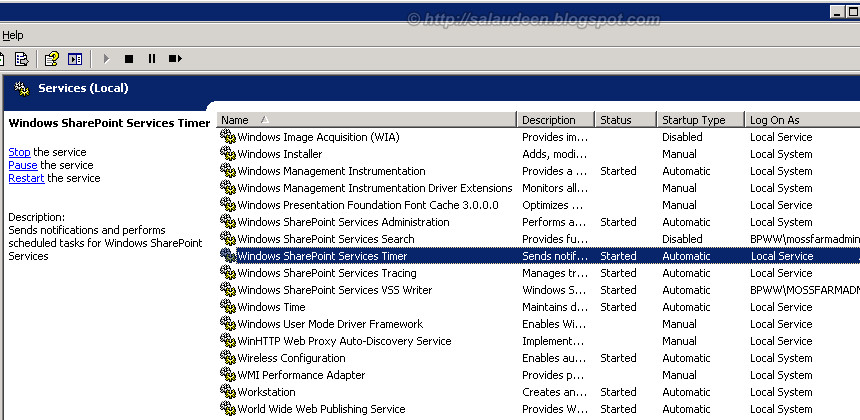Toggle the action pane toolbar icon
This screenshot has width=860, height=420.
pos(75,59)
